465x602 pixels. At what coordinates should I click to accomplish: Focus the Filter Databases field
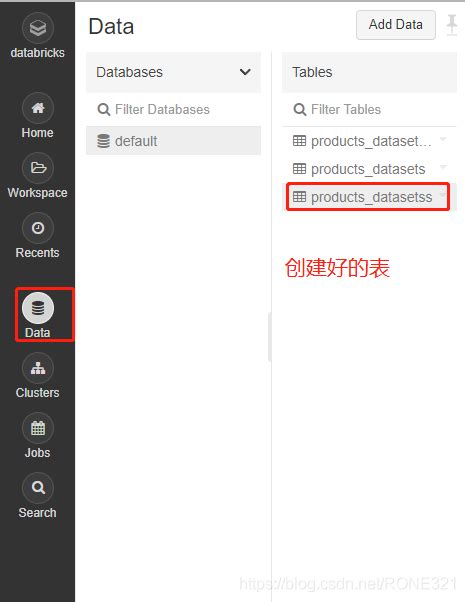point(174,109)
